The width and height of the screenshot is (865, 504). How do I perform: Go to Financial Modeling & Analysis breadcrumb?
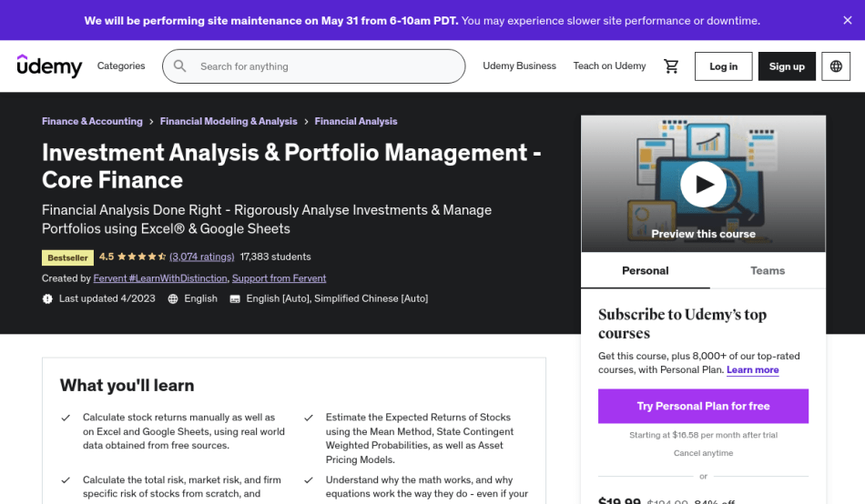(x=229, y=121)
